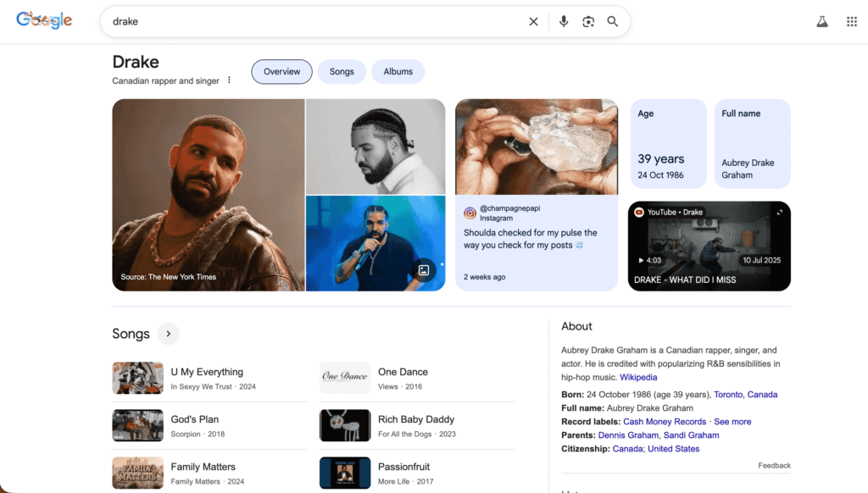Go to the Google homepage logo

(44, 20)
